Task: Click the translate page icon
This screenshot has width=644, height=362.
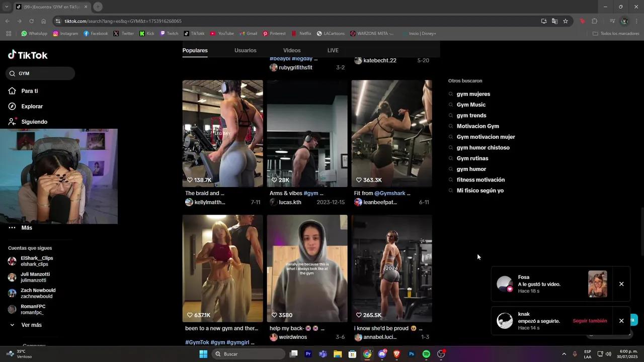Action: click(x=554, y=21)
